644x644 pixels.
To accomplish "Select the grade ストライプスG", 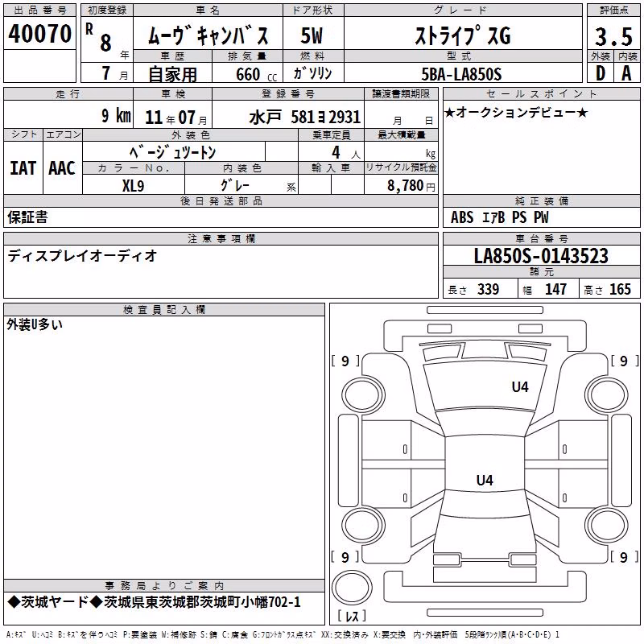I will tap(463, 35).
